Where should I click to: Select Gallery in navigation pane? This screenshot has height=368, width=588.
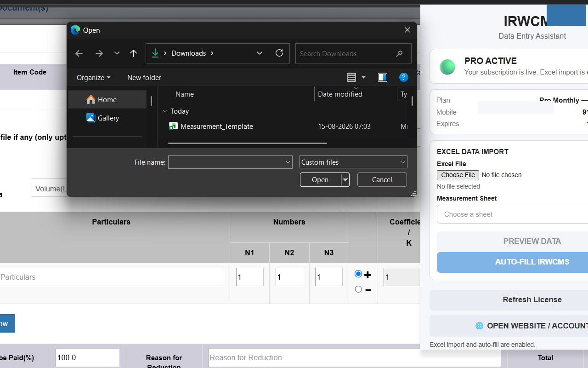(107, 118)
